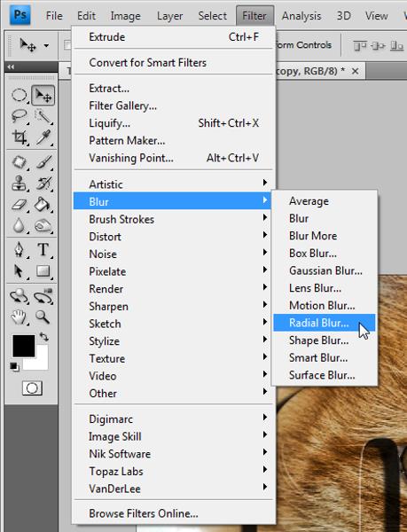The image size is (407, 532).
Task: Open the Edit menu
Action: (86, 16)
